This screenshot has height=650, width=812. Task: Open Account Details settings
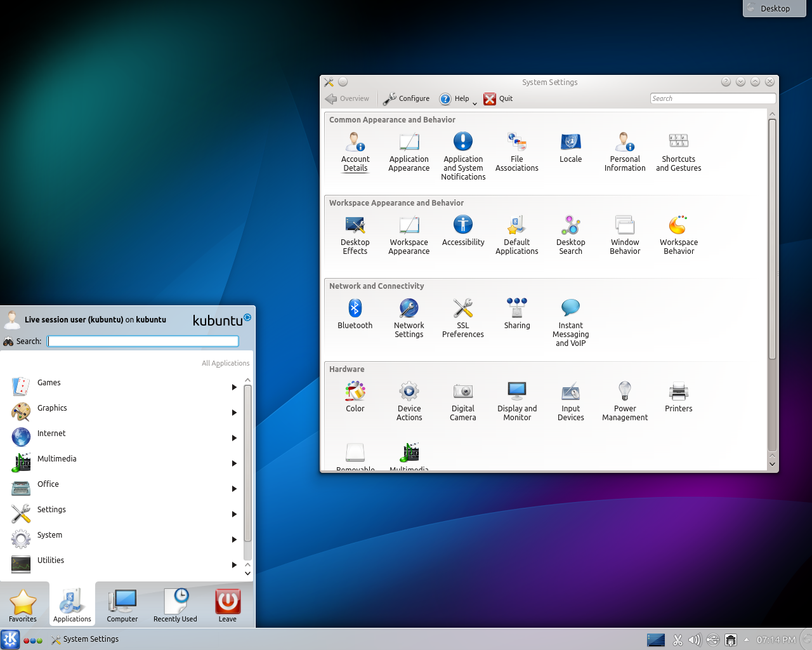(355, 152)
